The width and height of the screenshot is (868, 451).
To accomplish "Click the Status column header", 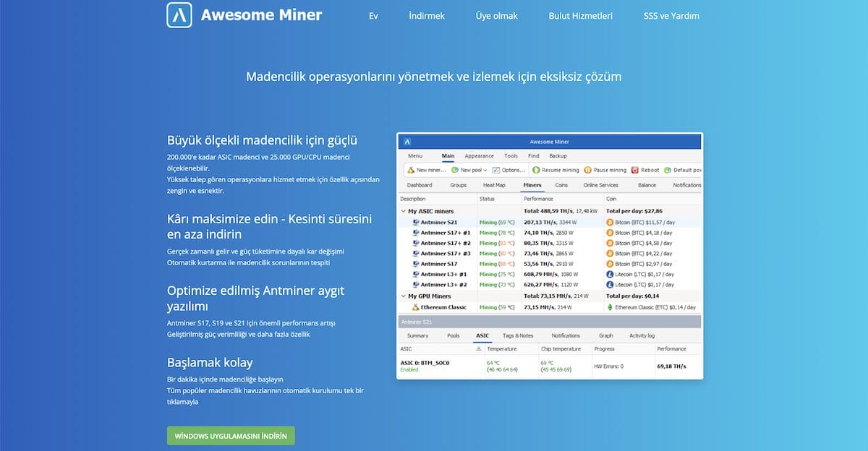I will pyautogui.click(x=487, y=198).
